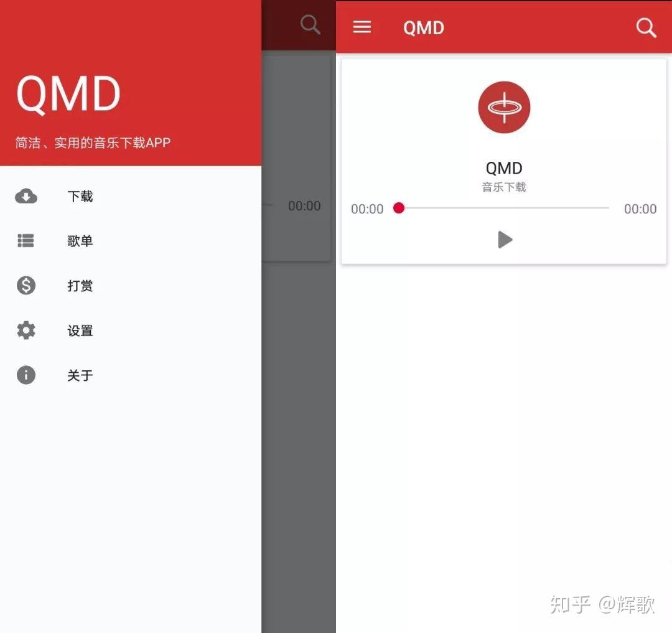This screenshot has width=672, height=633.
Task: Click the dollar reward icon in drawer
Action: pyautogui.click(x=26, y=286)
